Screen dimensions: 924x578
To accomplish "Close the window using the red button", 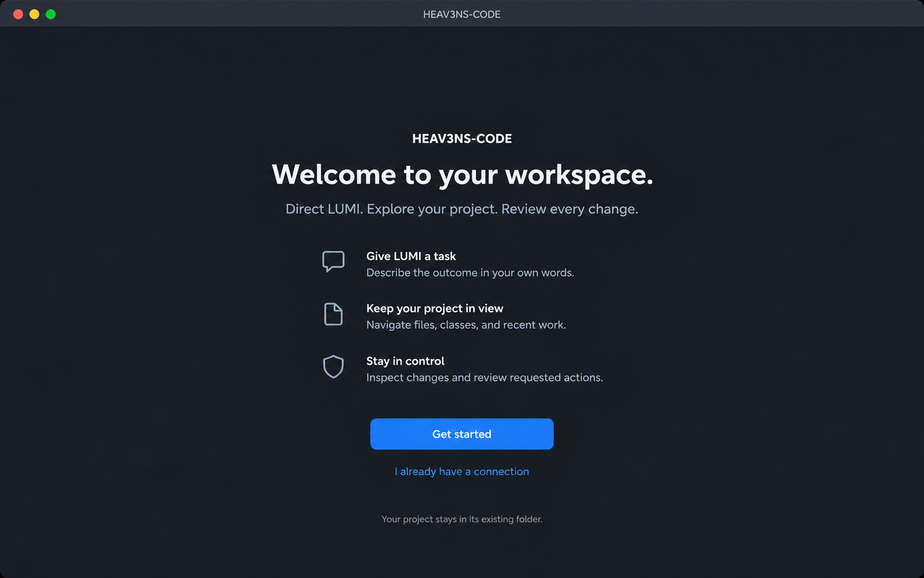I will (x=18, y=14).
